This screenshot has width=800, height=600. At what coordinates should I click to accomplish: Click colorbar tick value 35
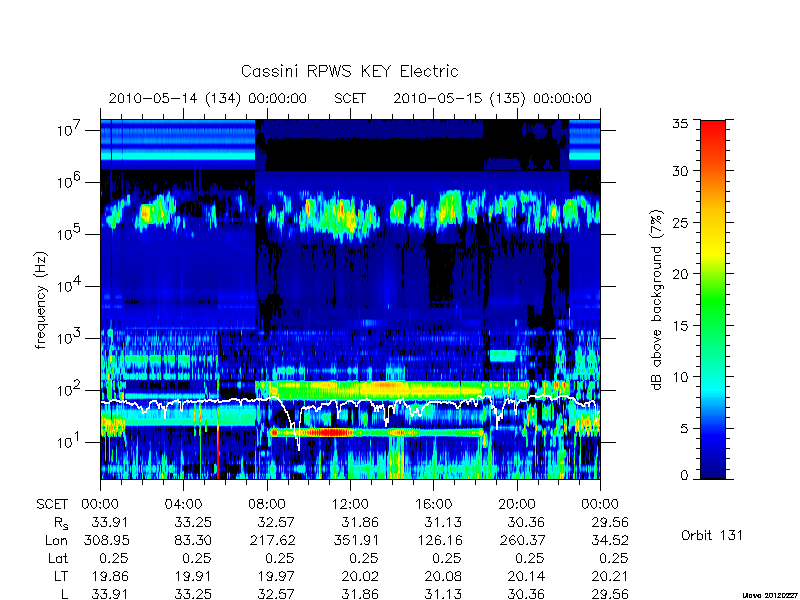point(680,123)
